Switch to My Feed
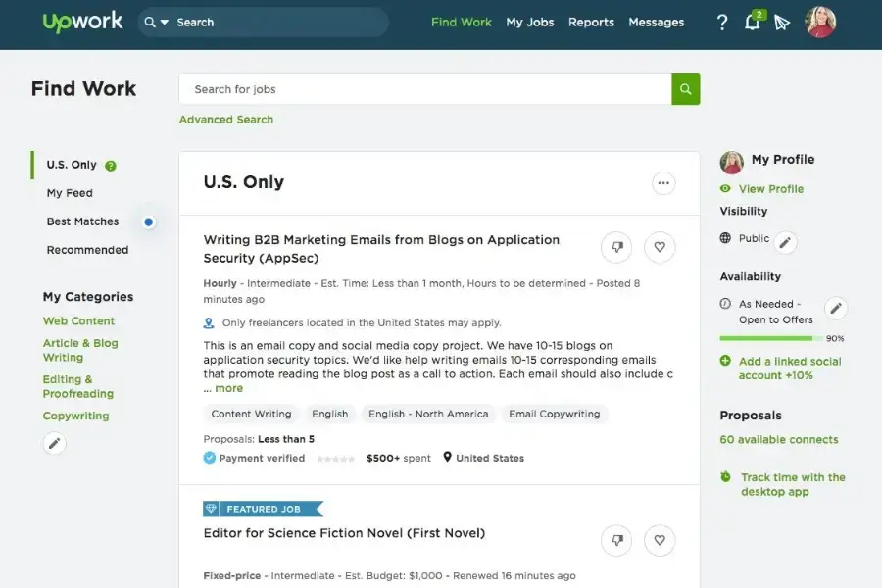The image size is (882, 588). click(x=70, y=193)
